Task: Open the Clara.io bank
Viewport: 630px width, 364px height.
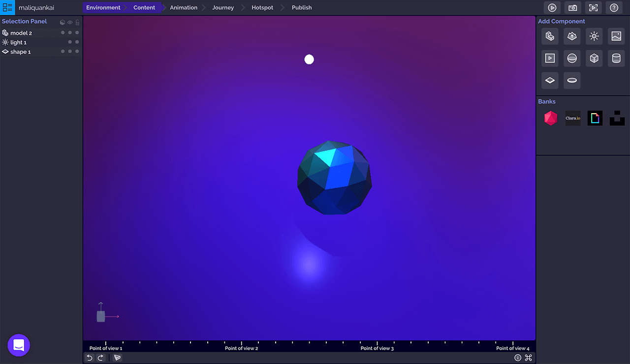Action: click(572, 118)
